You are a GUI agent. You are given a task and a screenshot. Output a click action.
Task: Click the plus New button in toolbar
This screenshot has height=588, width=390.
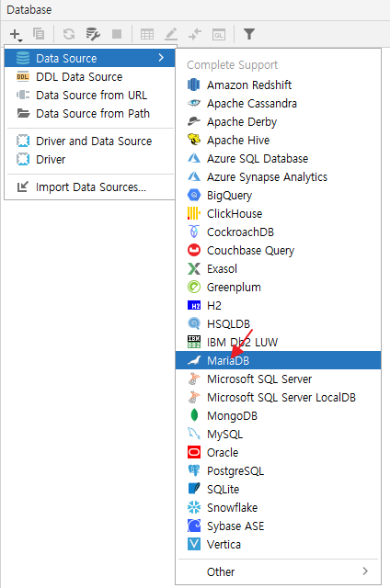[x=16, y=35]
